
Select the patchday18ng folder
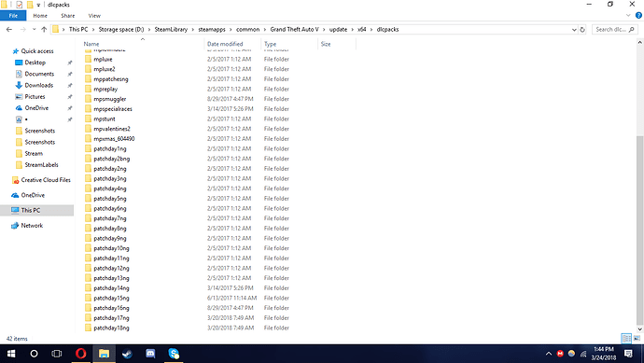111,328
